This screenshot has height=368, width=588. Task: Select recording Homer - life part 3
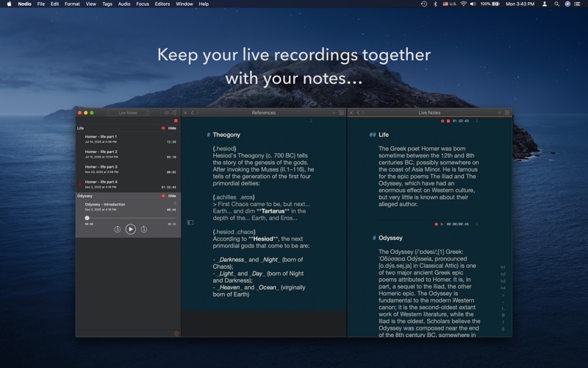(x=128, y=169)
